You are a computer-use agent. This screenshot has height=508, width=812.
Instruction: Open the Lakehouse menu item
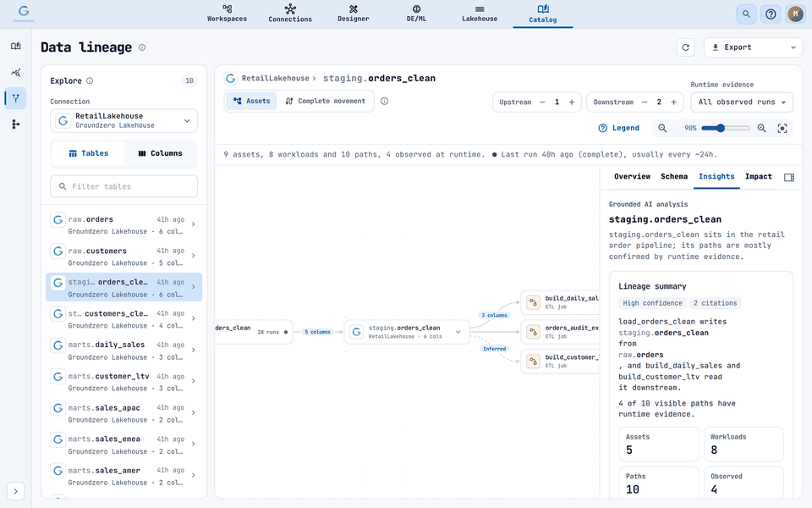point(480,14)
